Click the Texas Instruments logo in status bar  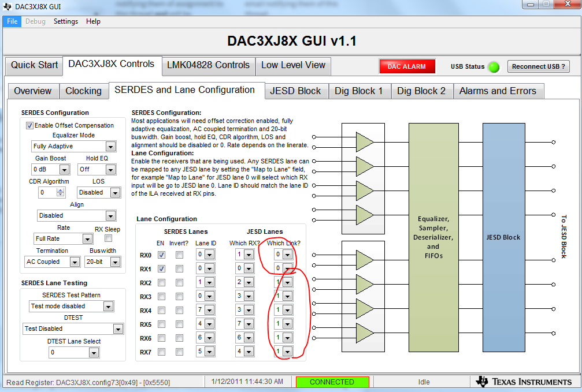525,382
